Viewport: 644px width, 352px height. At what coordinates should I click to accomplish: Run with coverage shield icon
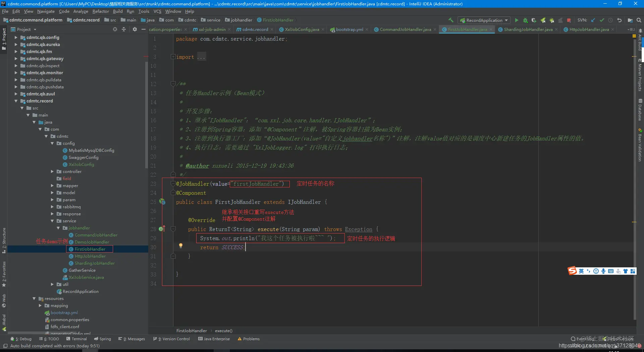click(x=534, y=20)
